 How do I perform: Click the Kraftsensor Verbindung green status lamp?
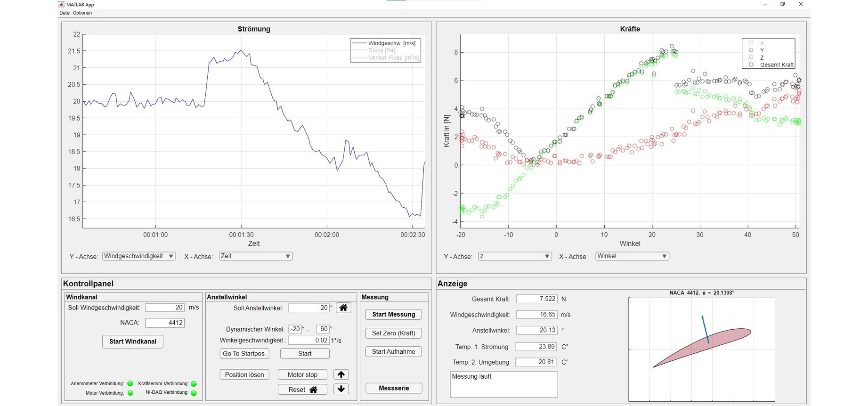pos(194,384)
